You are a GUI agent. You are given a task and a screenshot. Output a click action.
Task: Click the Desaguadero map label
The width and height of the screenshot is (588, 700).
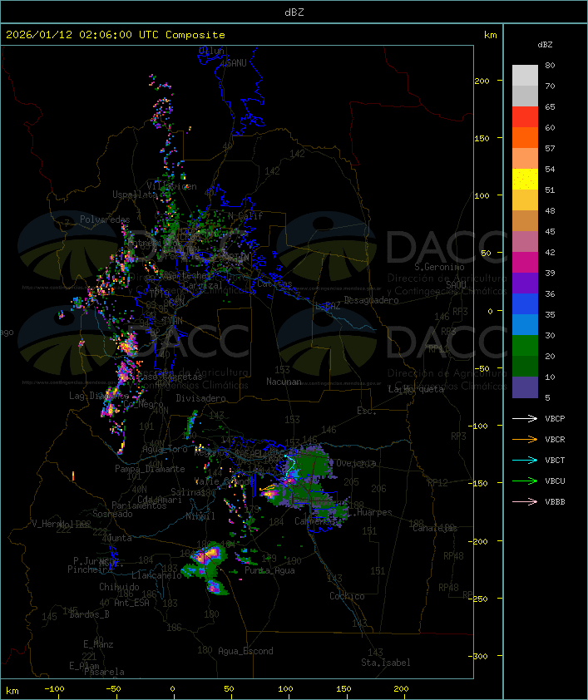(x=371, y=300)
